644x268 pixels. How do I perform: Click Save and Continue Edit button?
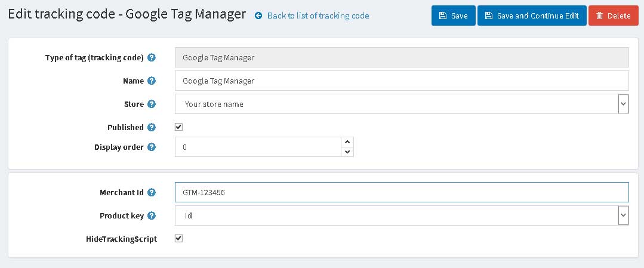point(532,16)
